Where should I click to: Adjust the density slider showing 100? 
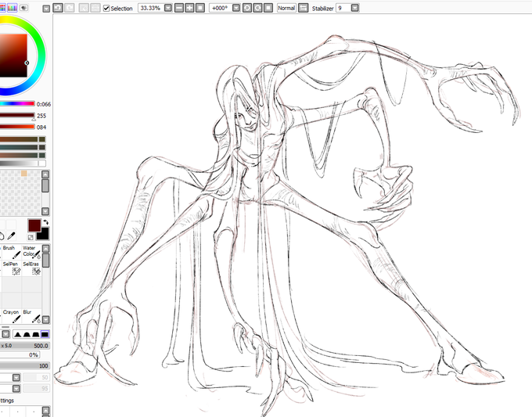tap(25, 366)
